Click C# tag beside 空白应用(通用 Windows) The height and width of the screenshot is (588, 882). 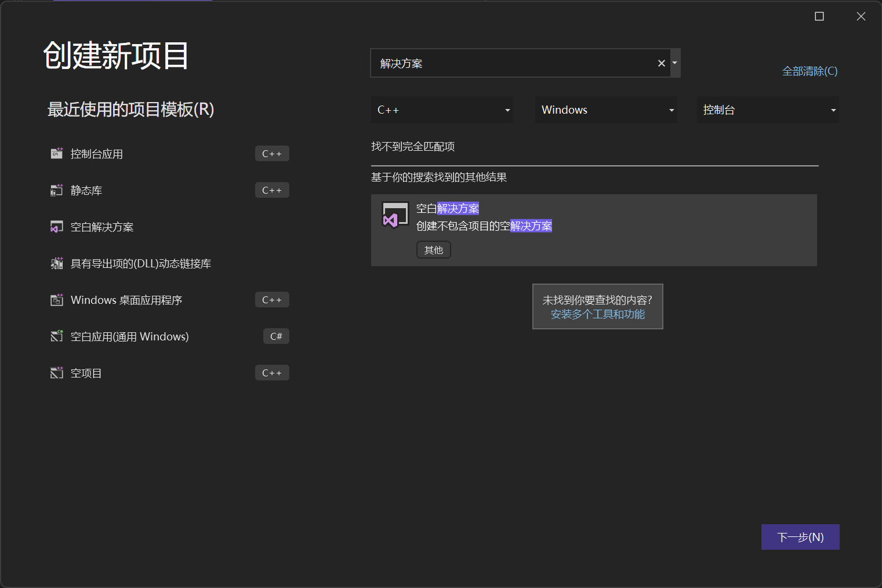pyautogui.click(x=276, y=336)
